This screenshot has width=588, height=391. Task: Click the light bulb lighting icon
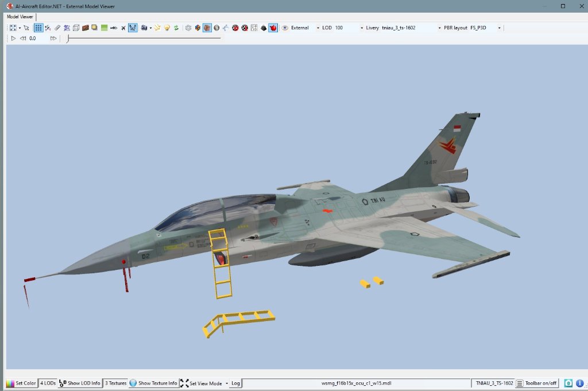(167, 28)
